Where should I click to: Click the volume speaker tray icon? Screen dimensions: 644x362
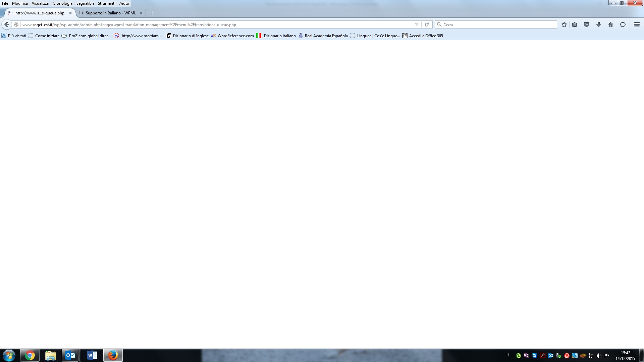(x=599, y=356)
